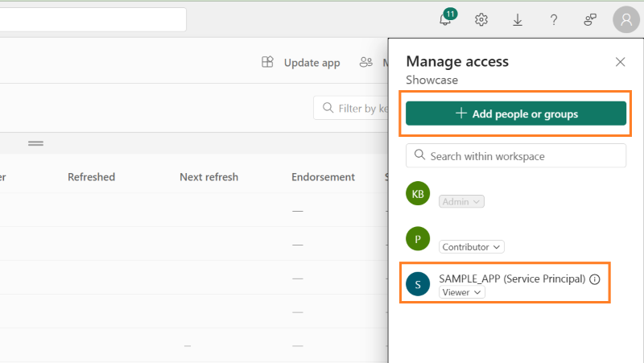This screenshot has height=363, width=644.
Task: Click the info icon beside SAMPLE_APP
Action: click(595, 279)
